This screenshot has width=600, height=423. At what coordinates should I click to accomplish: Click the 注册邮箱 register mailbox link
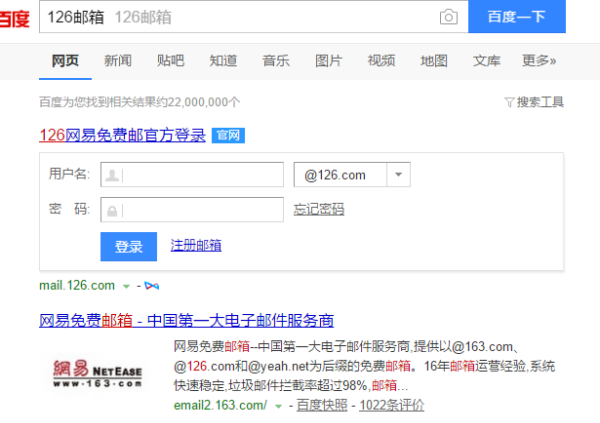click(x=196, y=245)
